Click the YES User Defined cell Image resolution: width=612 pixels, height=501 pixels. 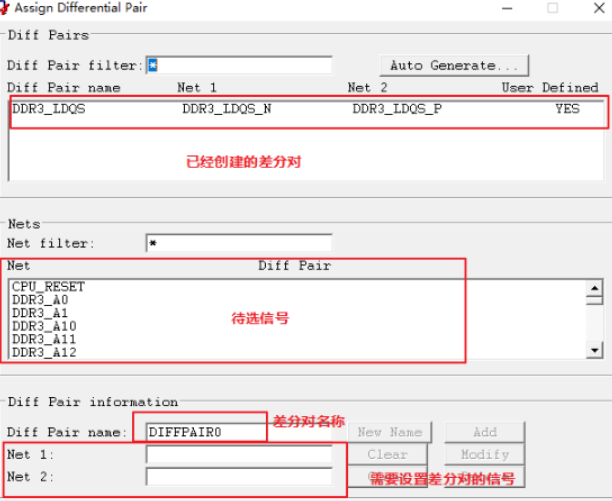(x=568, y=108)
